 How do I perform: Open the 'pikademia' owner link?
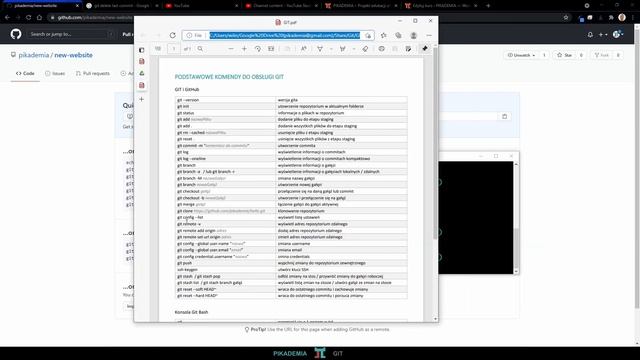[x=34, y=55]
